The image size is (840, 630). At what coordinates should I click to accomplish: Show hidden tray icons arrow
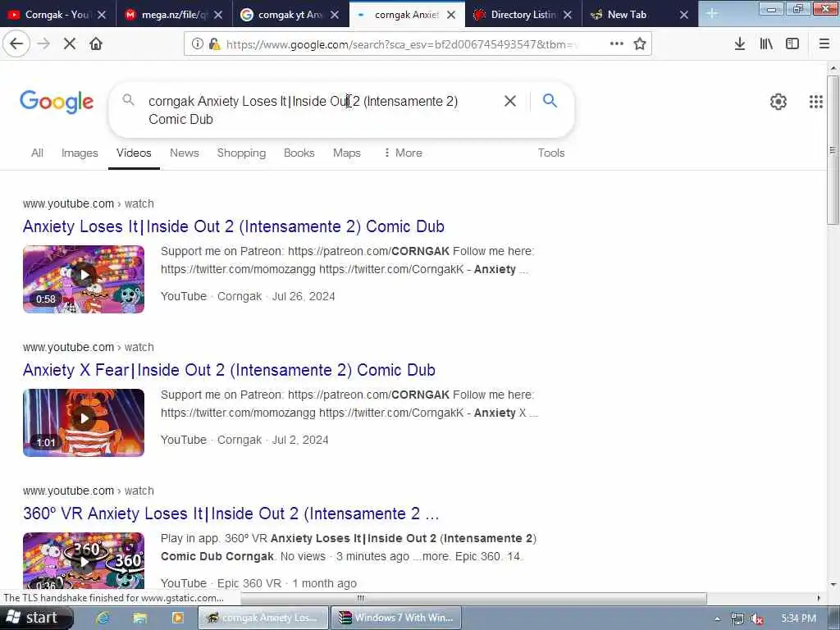pos(717,619)
